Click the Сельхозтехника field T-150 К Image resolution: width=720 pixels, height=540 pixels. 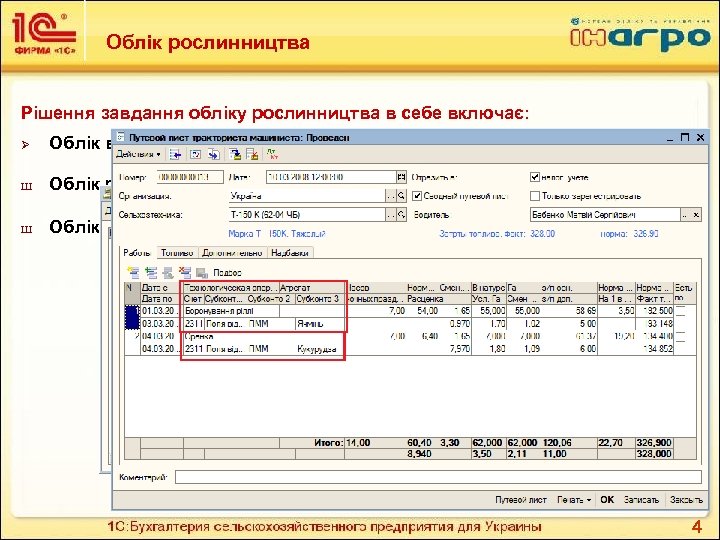pos(307,214)
